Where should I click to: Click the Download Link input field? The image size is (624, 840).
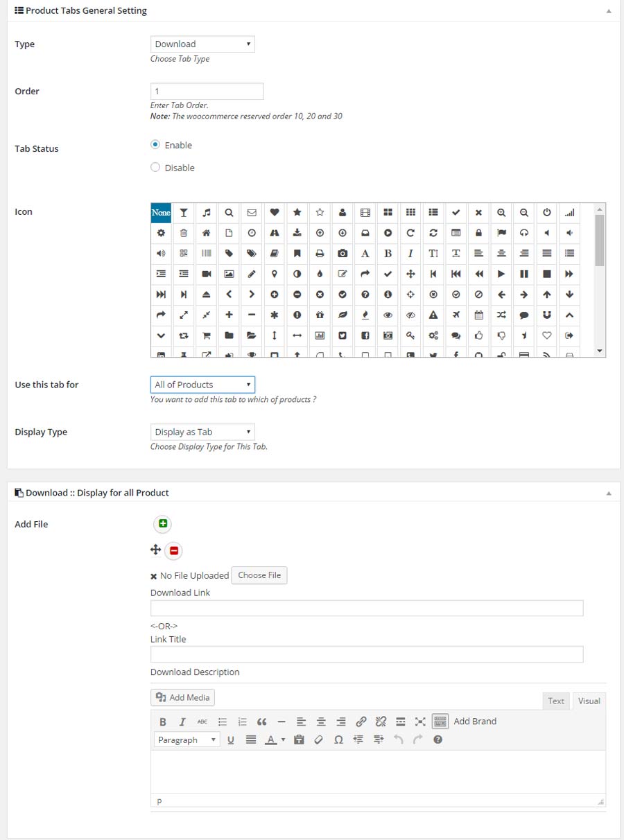pyautogui.click(x=367, y=608)
